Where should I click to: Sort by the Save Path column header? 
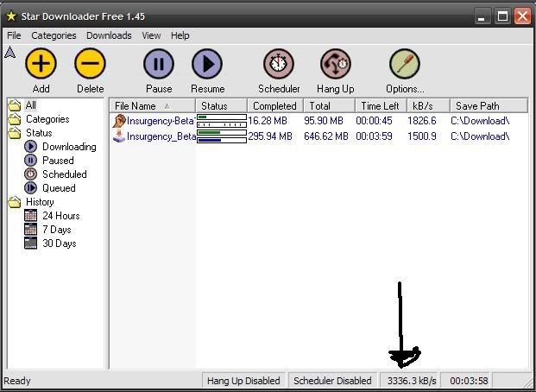[489, 106]
